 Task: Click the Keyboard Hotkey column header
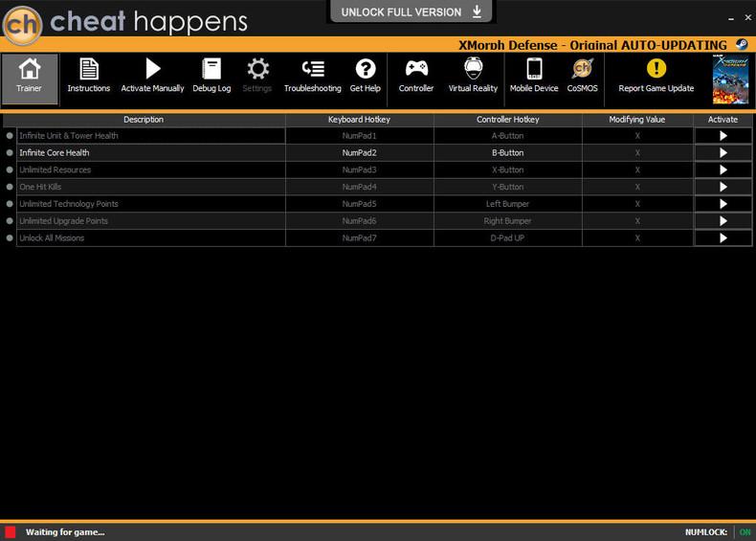pyautogui.click(x=359, y=120)
